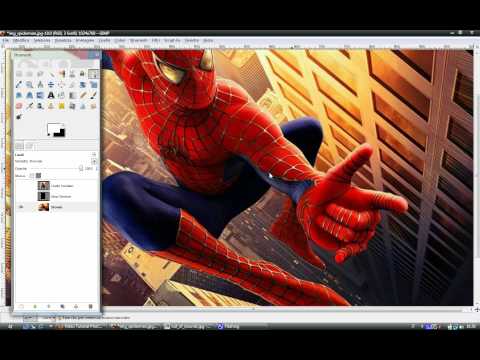
Task: Open the Filtri menu
Action: click(x=156, y=40)
